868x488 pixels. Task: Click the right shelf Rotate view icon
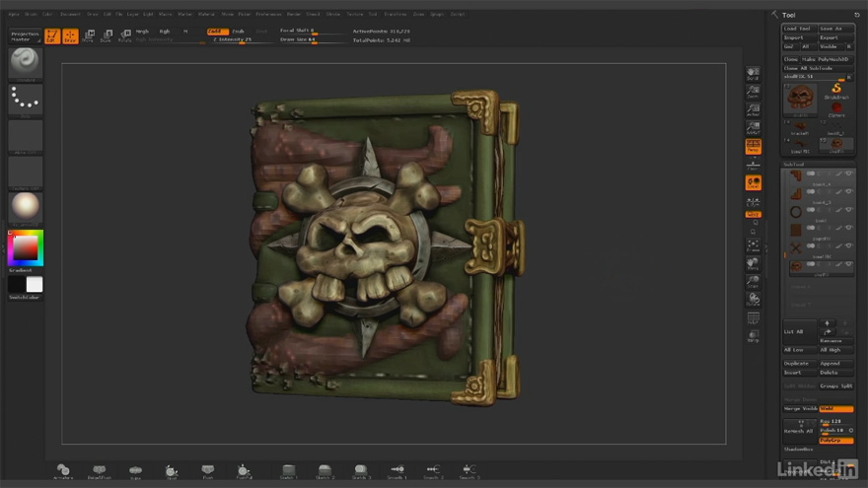point(753,300)
